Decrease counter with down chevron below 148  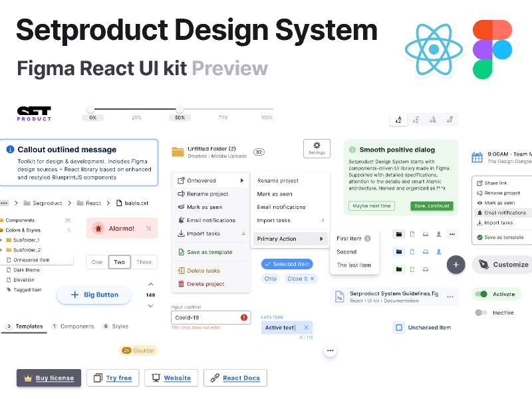[x=151, y=306]
